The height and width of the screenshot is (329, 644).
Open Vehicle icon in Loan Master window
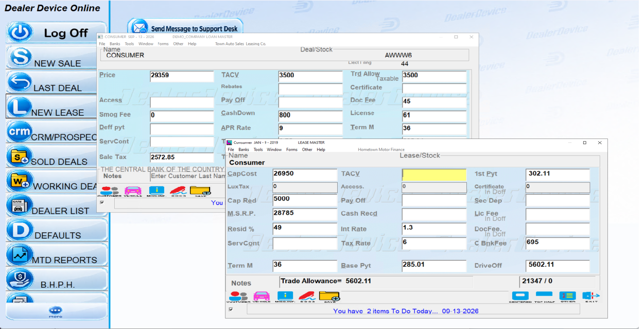pos(133,192)
